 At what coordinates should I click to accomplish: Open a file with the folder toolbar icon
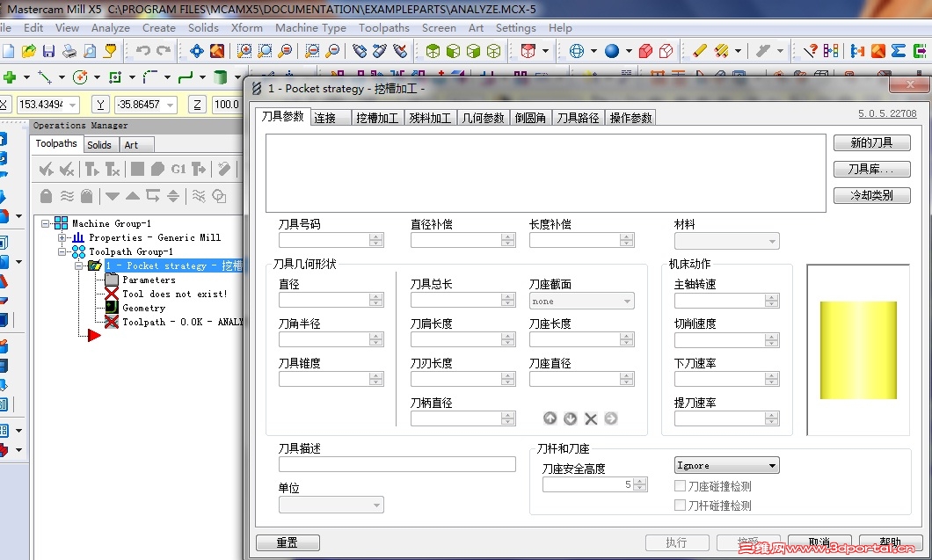coord(28,51)
